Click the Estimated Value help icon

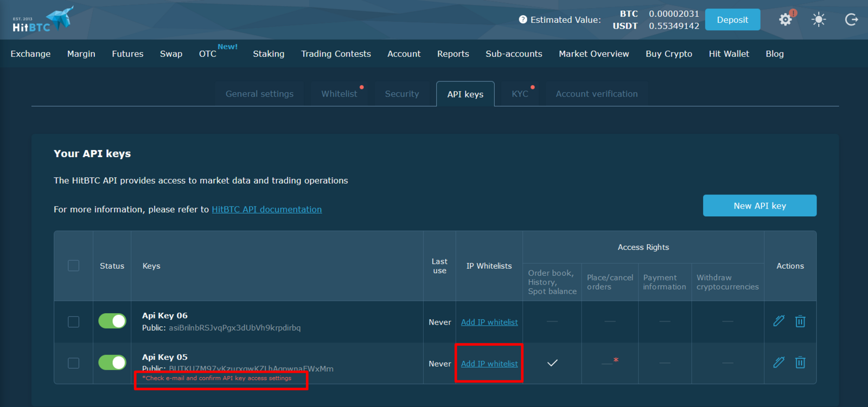523,20
